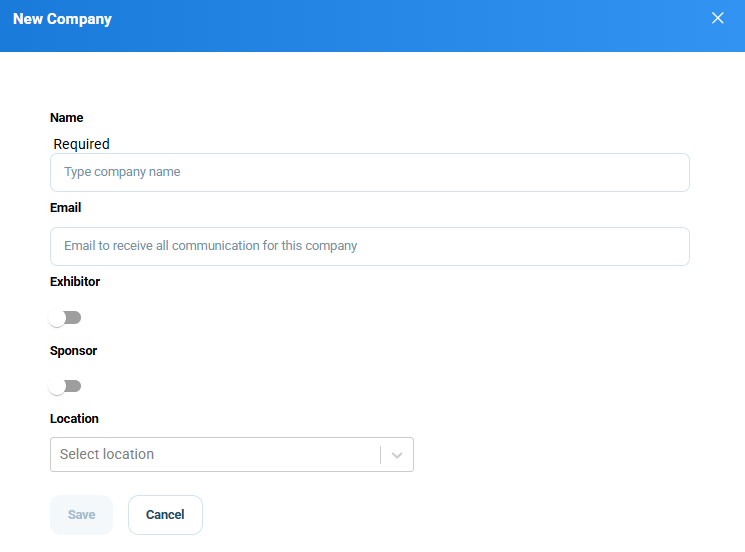This screenshot has width=745, height=552.
Task: Click the gray track of Sponsor switch
Action: click(x=74, y=386)
